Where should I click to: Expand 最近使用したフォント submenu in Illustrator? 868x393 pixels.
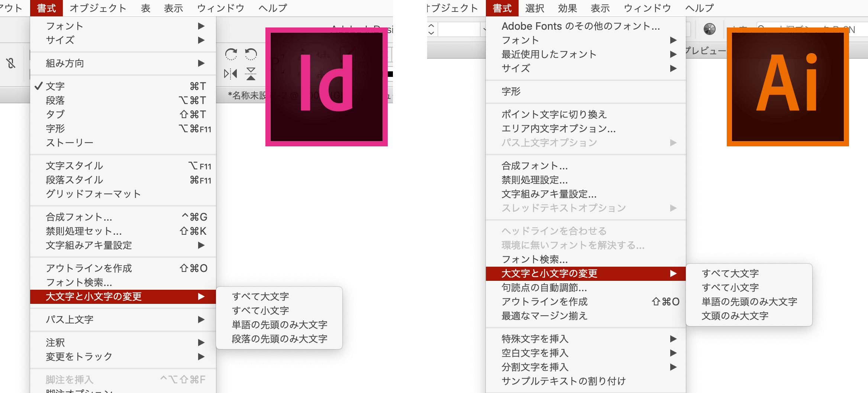point(586,54)
